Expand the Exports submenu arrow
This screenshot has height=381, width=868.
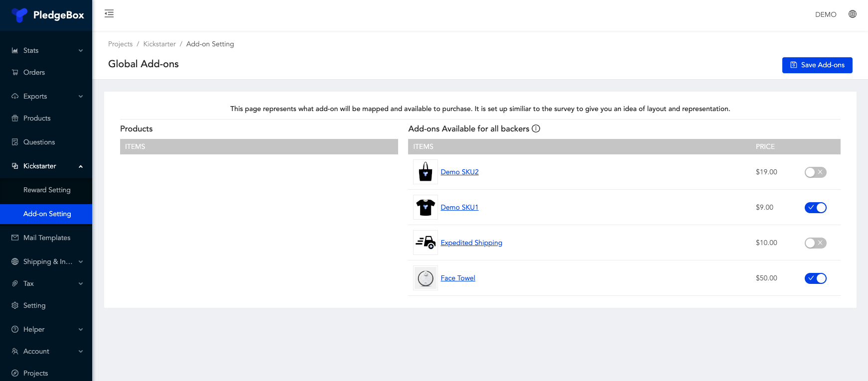point(81,96)
